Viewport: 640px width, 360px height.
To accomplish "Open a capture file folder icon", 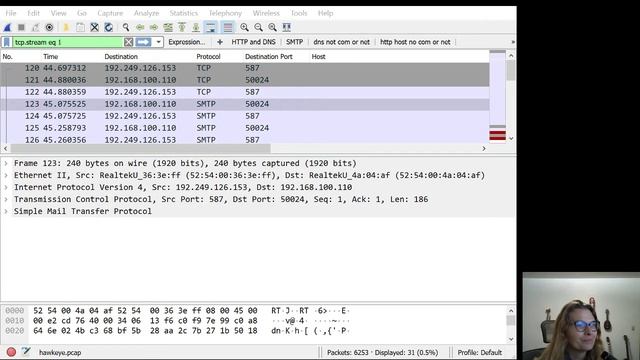I will [x=66, y=27].
